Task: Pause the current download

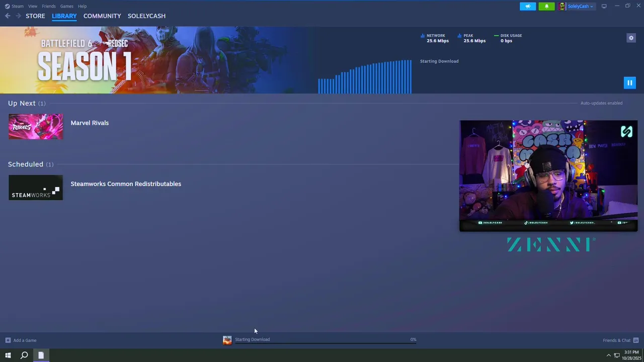Action: point(629,82)
